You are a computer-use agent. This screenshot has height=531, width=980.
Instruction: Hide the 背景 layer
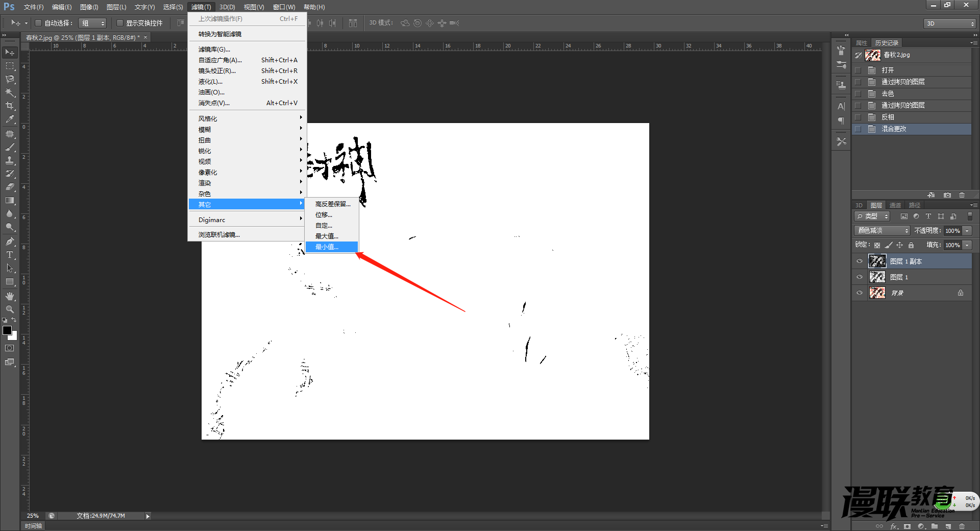click(860, 293)
